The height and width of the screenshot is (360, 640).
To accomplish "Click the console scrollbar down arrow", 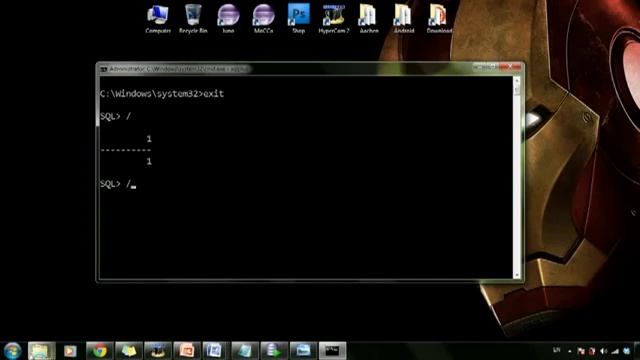I will (517, 275).
